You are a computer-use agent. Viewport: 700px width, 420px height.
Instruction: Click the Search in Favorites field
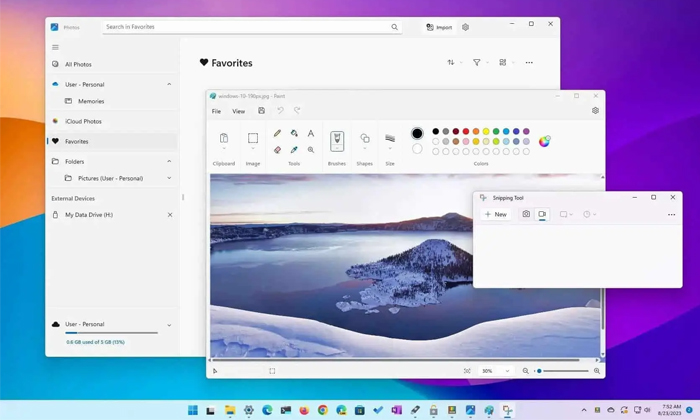pos(252,27)
